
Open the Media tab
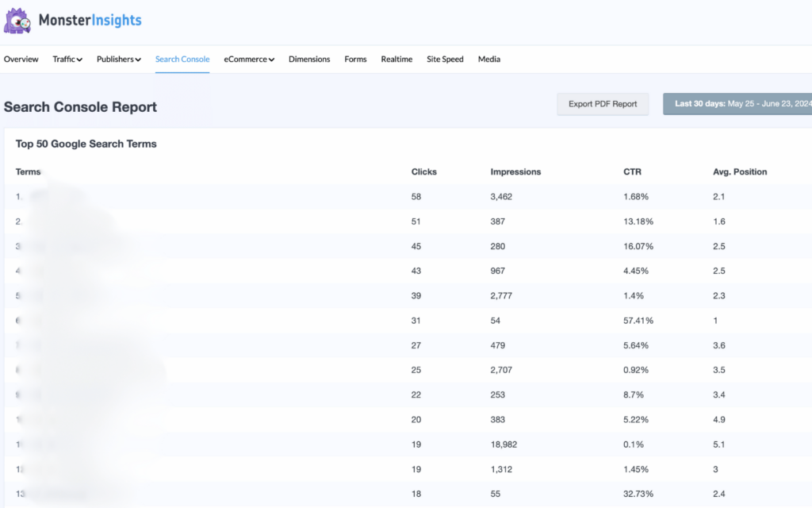coord(488,59)
